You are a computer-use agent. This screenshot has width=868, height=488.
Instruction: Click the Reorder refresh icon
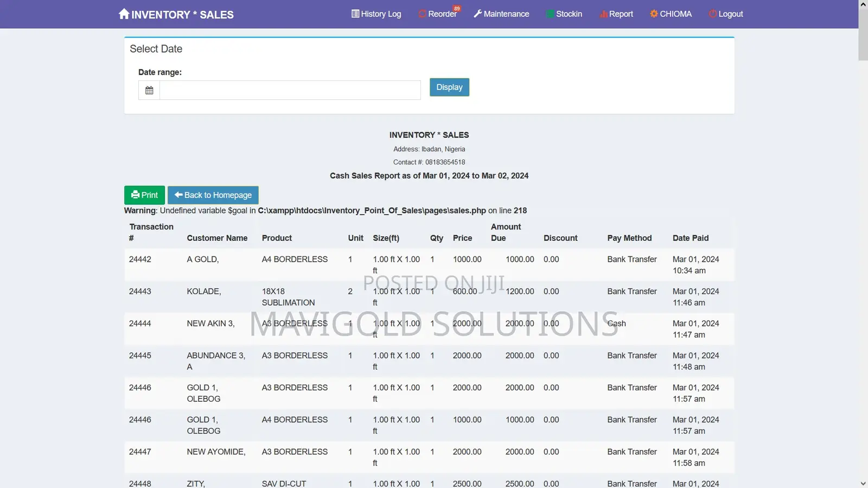[422, 14]
